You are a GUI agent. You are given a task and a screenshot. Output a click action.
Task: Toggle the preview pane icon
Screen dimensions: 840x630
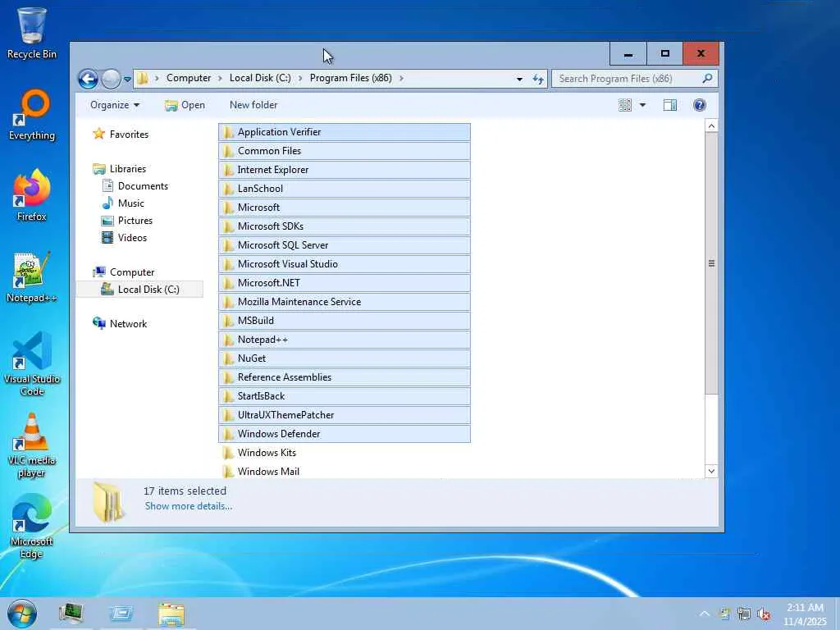[x=670, y=105]
